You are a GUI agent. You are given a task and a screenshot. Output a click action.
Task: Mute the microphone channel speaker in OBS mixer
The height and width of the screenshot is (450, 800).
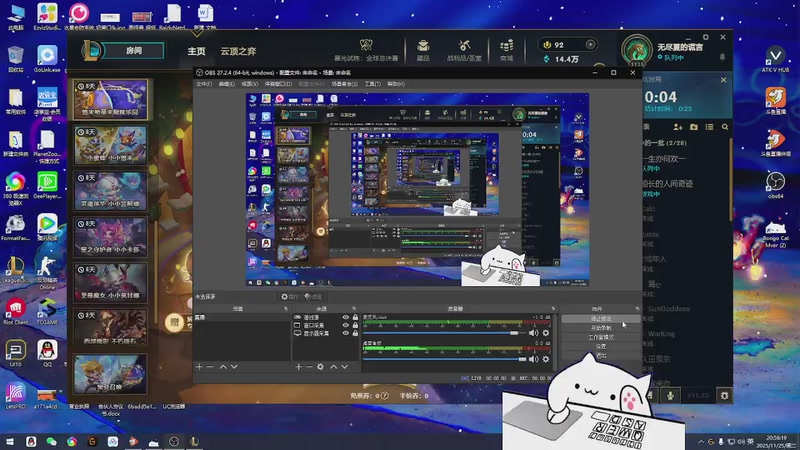click(534, 333)
